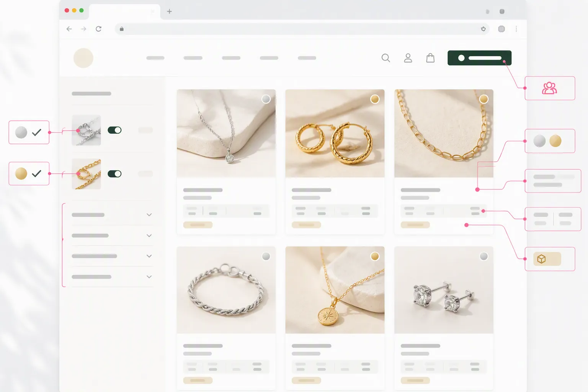The width and height of the screenshot is (588, 392).
Task: Click the browser forward arrow
Action: 83,29
